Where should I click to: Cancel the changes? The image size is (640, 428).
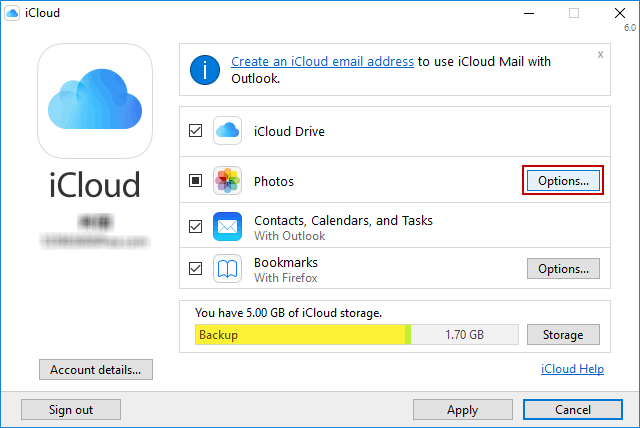coord(573,410)
